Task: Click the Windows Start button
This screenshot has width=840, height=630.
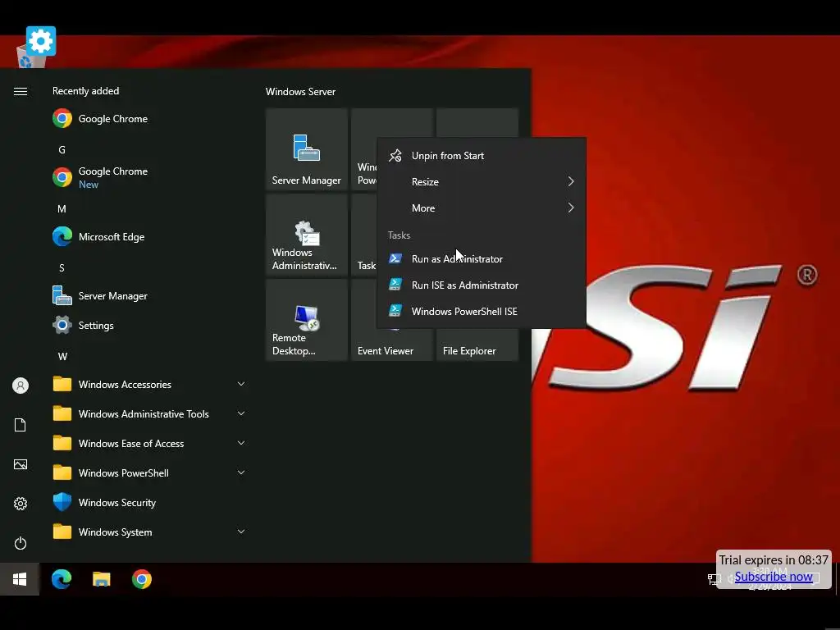Action: click(20, 579)
